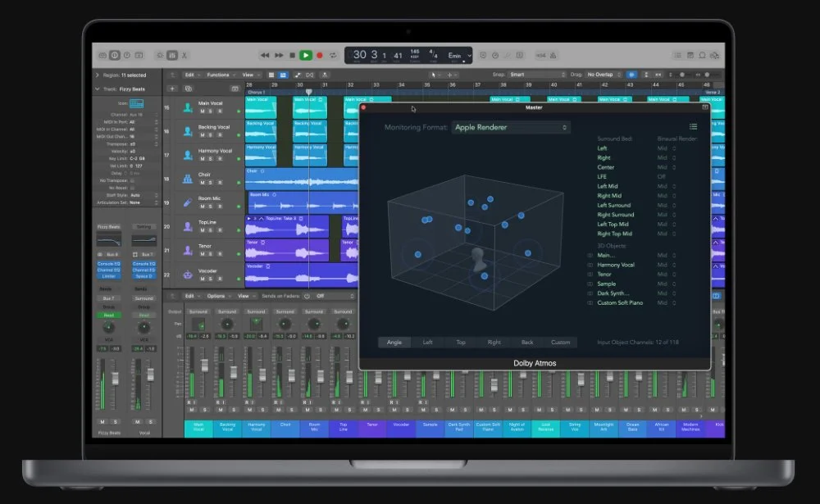The image size is (820, 504).
Task: Click the Main Vocal track icon
Action: click(x=187, y=107)
